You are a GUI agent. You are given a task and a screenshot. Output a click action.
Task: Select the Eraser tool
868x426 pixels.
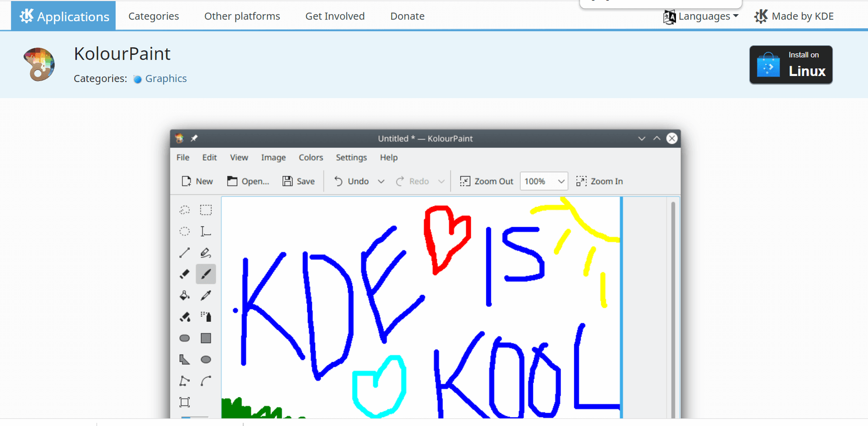[184, 274]
